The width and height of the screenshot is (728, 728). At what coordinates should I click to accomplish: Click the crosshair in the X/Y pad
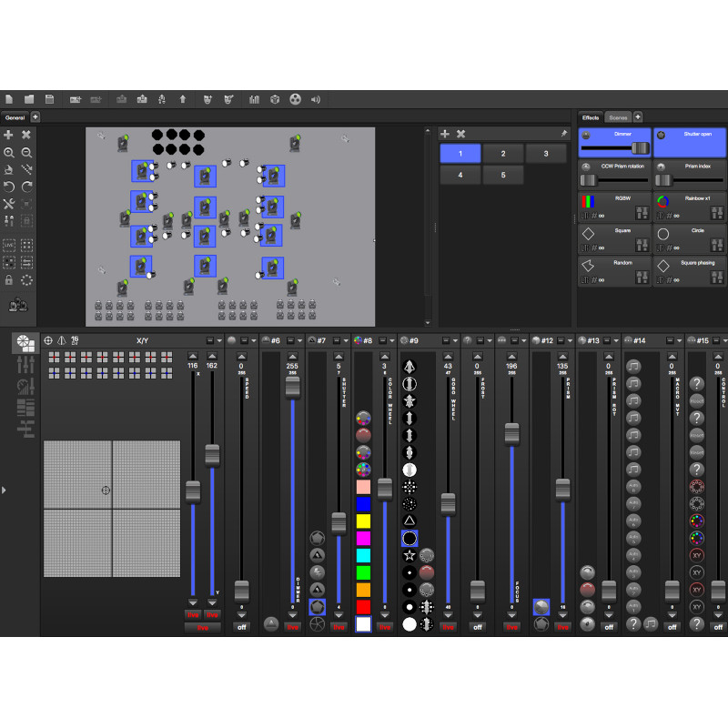pyautogui.click(x=106, y=490)
